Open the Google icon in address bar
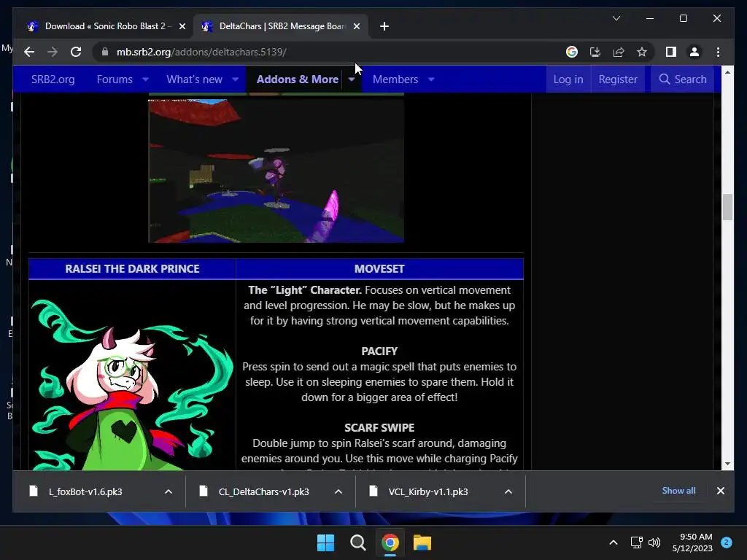This screenshot has width=747, height=560. pos(572,52)
